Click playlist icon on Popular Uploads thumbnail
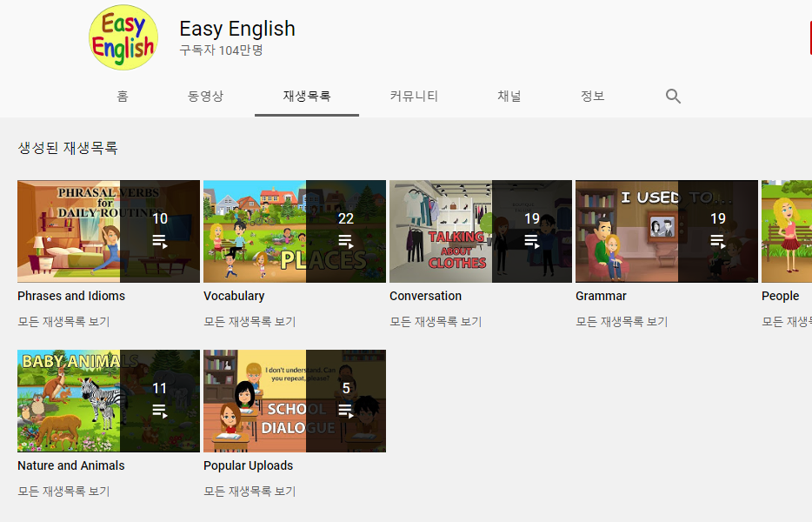 345,411
